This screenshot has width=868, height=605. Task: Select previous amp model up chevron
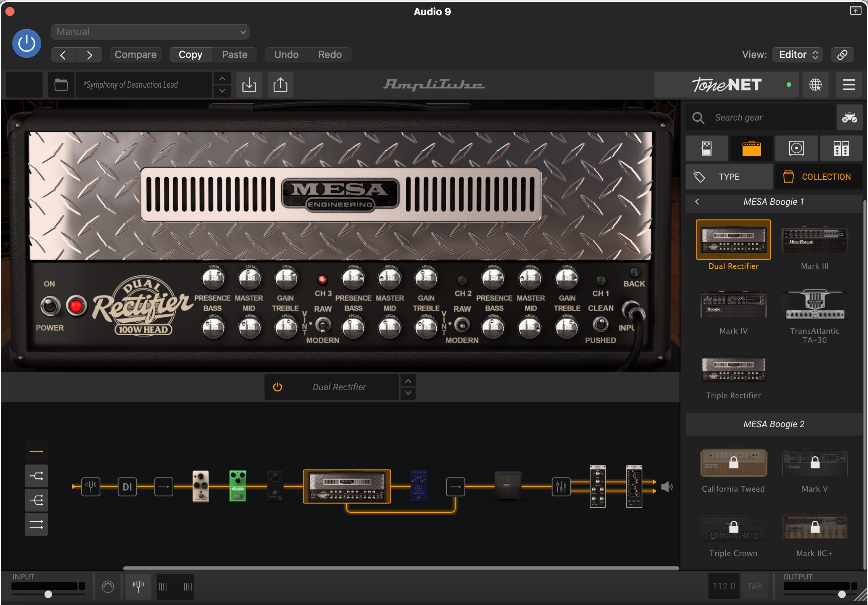pos(408,381)
